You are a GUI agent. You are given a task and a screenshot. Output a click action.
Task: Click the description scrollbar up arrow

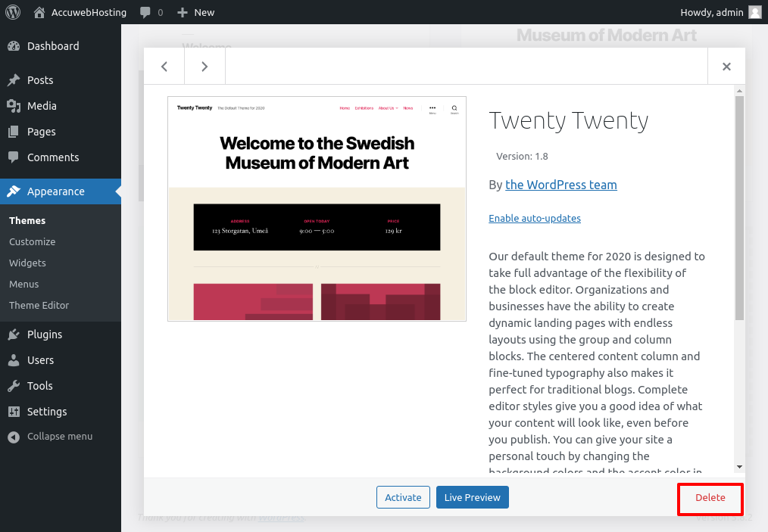click(x=739, y=91)
